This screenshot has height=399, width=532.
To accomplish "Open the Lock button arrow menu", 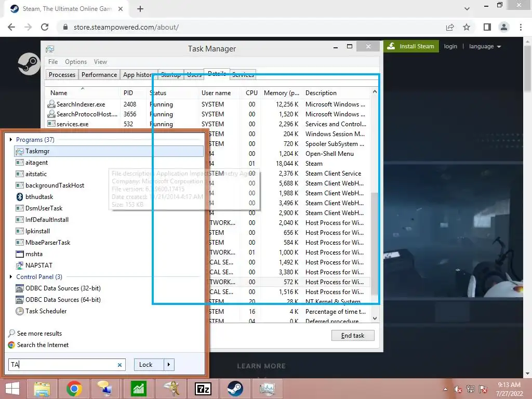I will click(169, 365).
